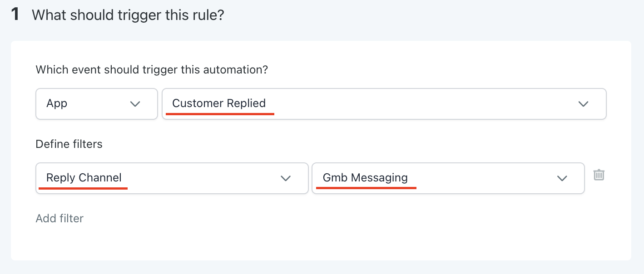Click the chevron arrow beside Gmb Messaging
Image resolution: width=644 pixels, height=274 pixels.
point(562,178)
